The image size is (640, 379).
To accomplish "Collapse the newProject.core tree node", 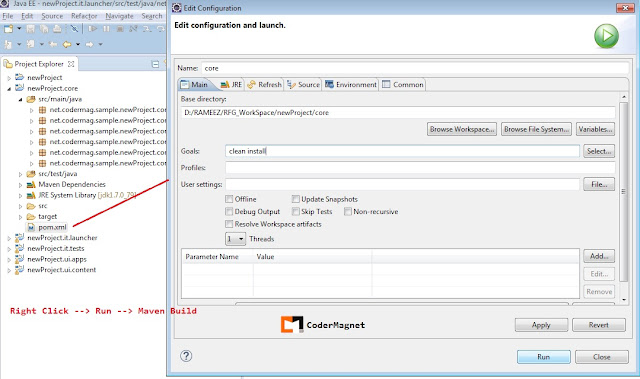I will point(9,88).
